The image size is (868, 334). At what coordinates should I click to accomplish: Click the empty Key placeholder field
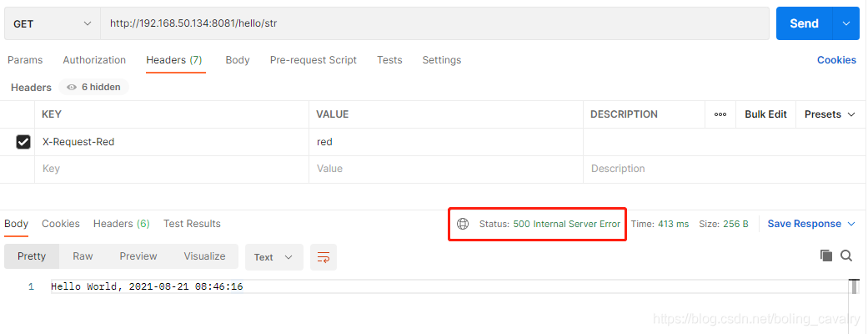tap(172, 169)
